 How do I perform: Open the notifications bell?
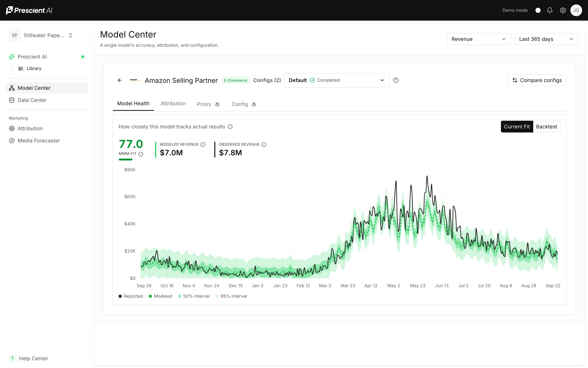pyautogui.click(x=550, y=10)
